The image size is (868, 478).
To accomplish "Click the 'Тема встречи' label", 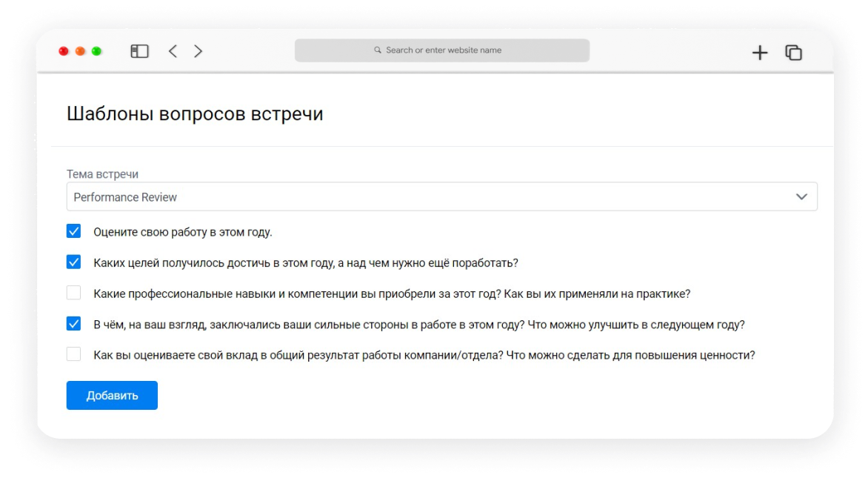I will pyautogui.click(x=102, y=174).
